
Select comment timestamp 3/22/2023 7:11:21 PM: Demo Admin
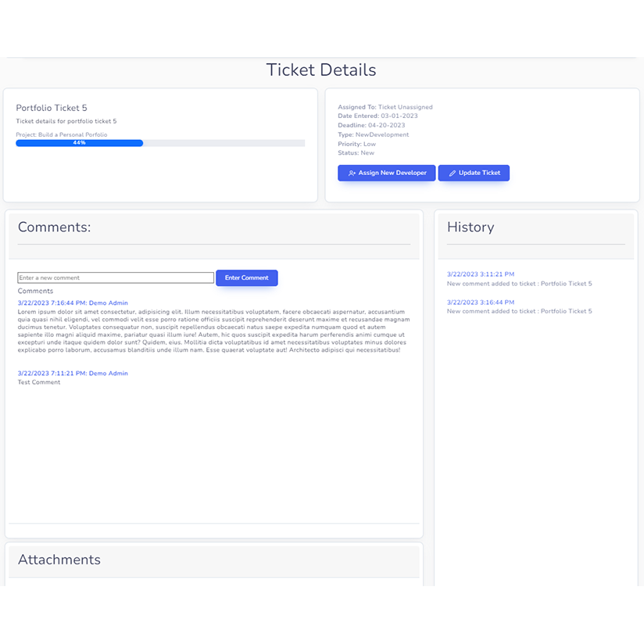click(x=73, y=374)
